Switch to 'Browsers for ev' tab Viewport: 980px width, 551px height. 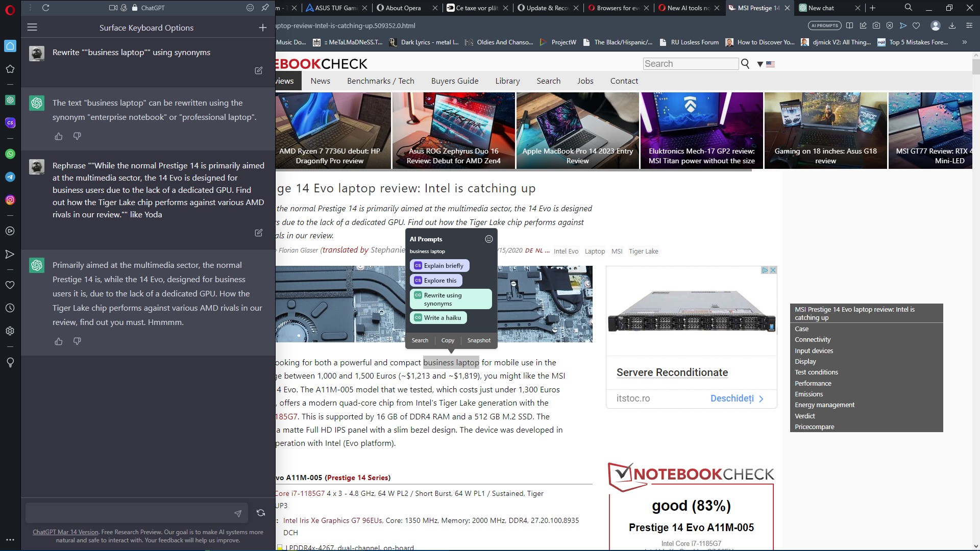coord(618,8)
